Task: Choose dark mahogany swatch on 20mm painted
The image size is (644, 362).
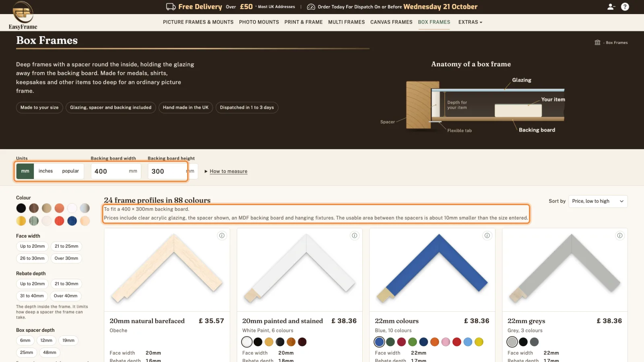Action: (x=302, y=342)
